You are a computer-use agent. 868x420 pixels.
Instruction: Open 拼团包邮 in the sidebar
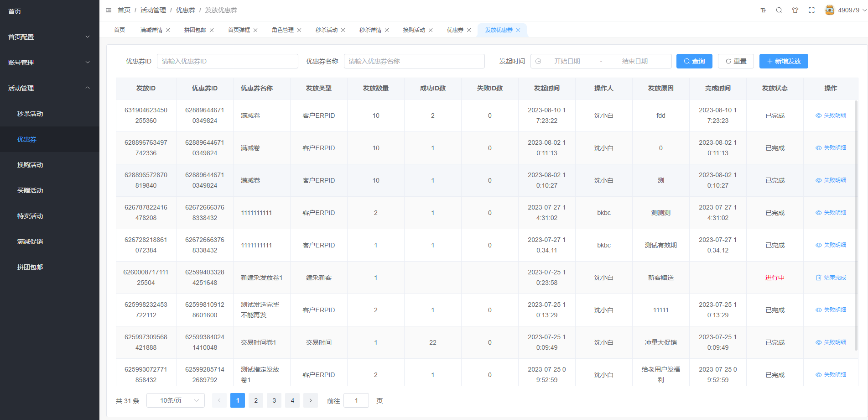click(x=50, y=267)
